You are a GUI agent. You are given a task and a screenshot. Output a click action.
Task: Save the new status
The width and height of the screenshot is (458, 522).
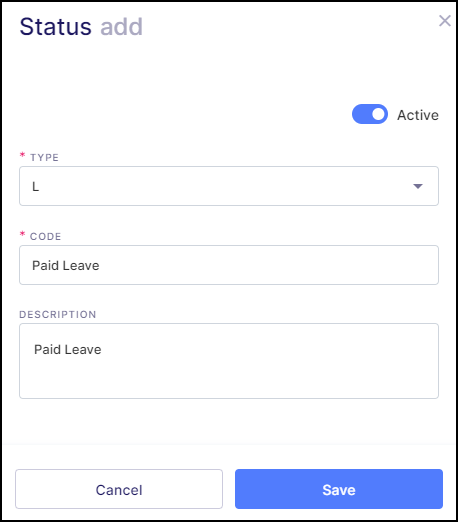[x=339, y=489]
